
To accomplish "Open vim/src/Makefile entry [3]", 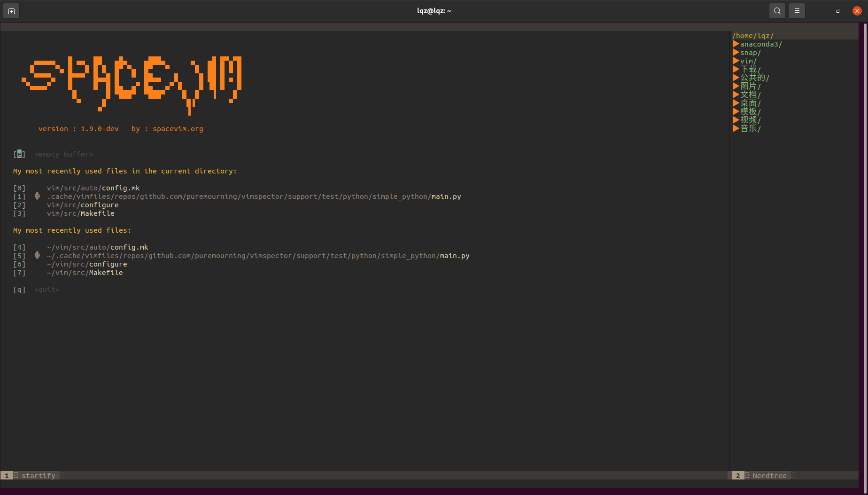I will pyautogui.click(x=81, y=213).
